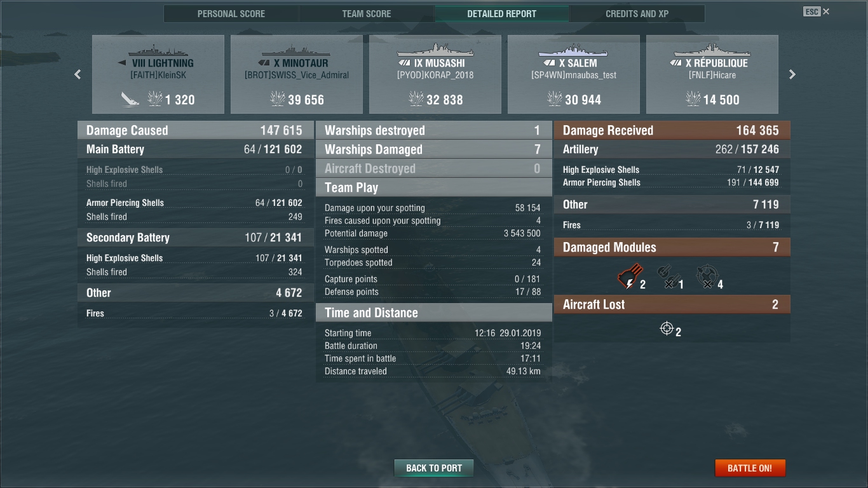Select the X Salem ship card

click(x=574, y=74)
